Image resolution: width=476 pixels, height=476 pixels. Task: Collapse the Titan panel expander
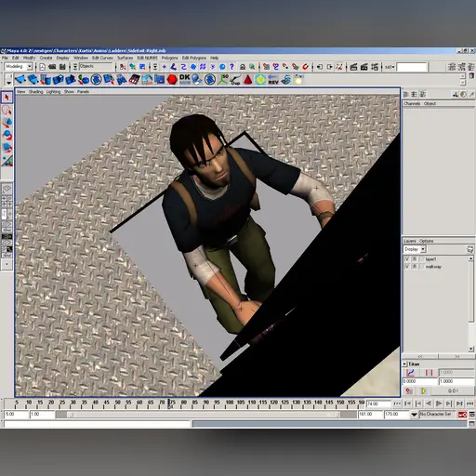(404, 364)
